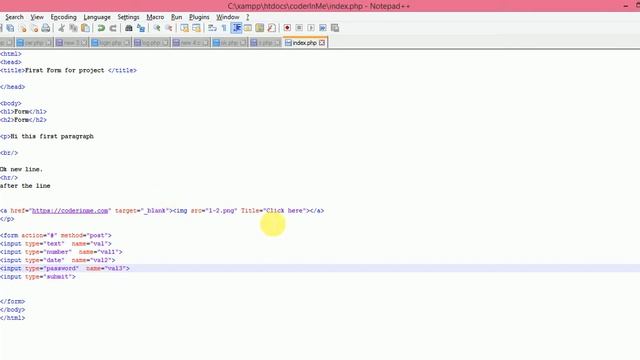Image resolution: width=640 pixels, height=360 pixels.
Task: Click the 'after the line' text
Action: pyautogui.click(x=25, y=186)
